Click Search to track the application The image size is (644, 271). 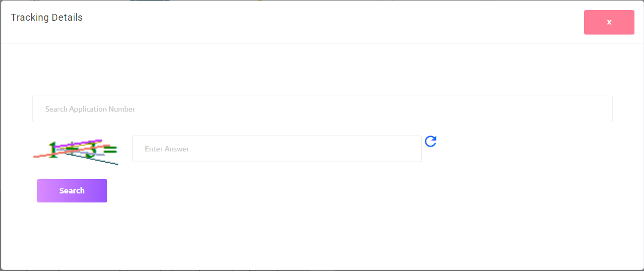tap(72, 191)
